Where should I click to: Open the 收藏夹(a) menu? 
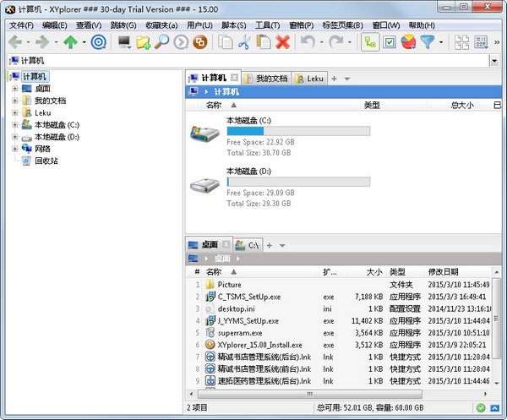coord(161,25)
